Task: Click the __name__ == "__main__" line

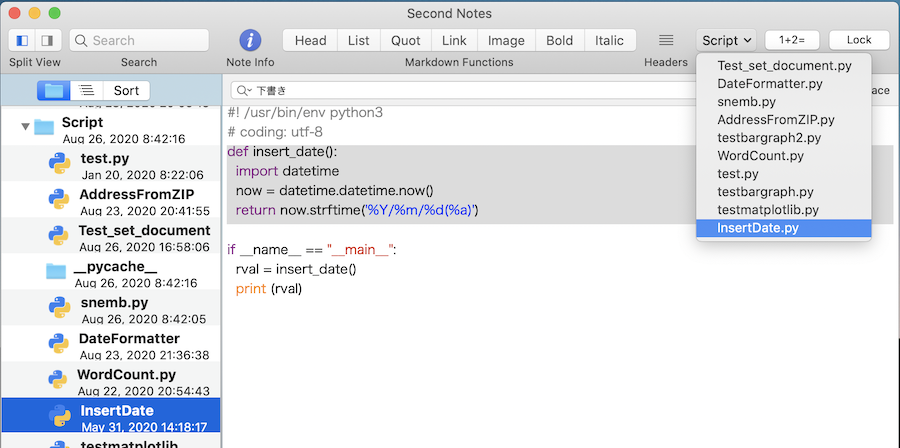Action: (312, 250)
